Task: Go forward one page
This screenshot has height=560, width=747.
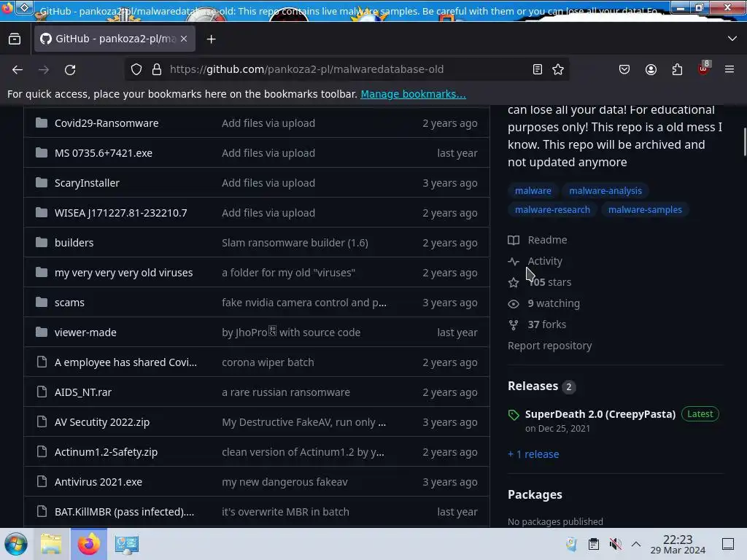Action: pos(44,69)
